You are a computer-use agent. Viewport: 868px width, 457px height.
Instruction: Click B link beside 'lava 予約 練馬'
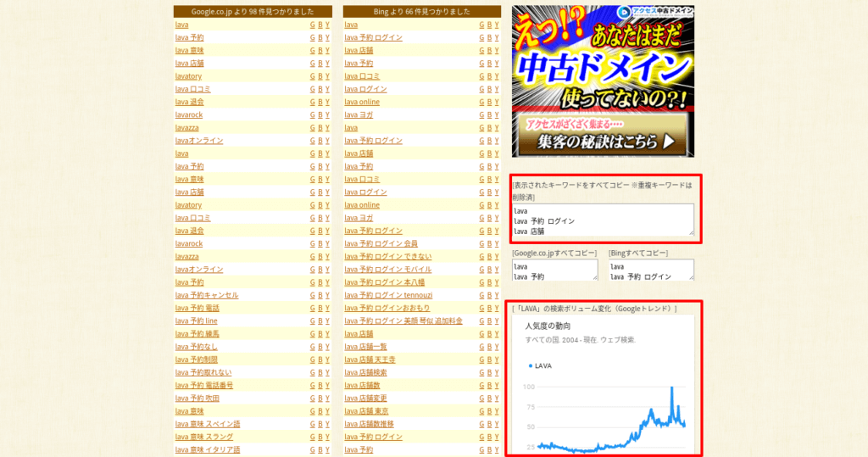click(x=320, y=334)
